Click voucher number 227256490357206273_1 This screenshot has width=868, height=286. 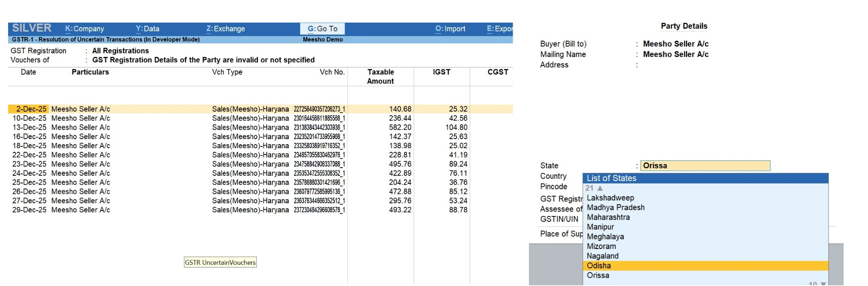(319, 109)
